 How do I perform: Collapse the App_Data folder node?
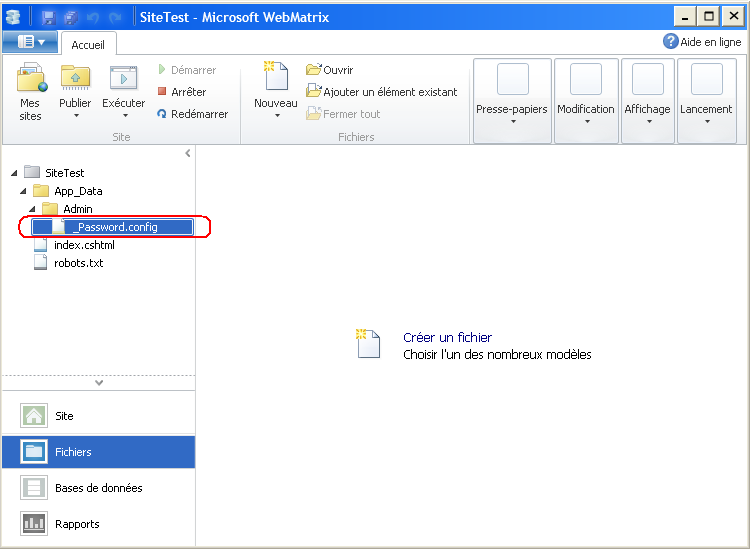coord(22,191)
